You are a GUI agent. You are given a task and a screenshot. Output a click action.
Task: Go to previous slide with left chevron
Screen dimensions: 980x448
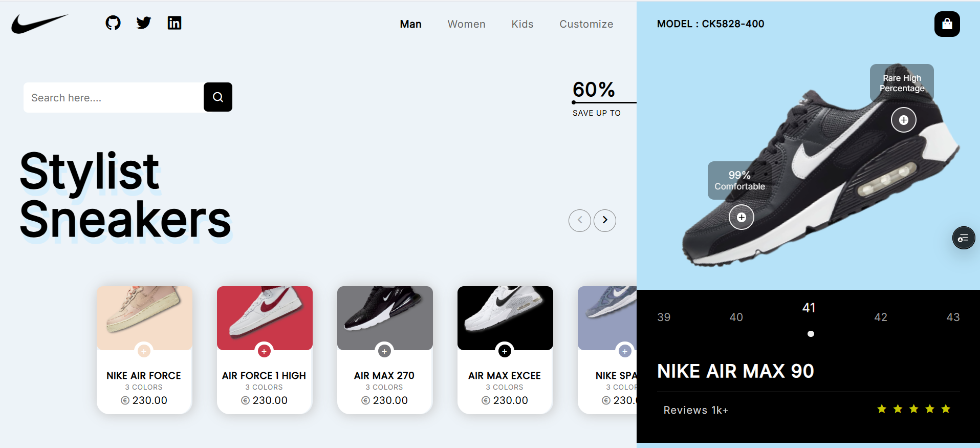580,220
